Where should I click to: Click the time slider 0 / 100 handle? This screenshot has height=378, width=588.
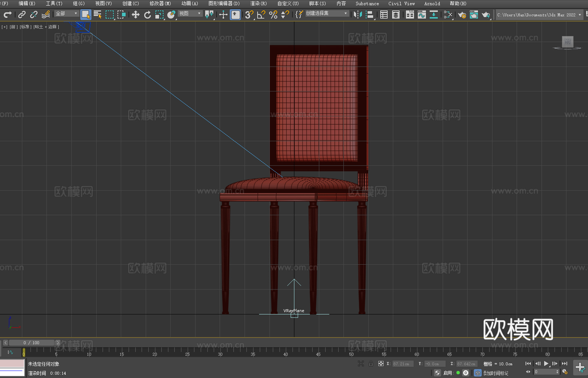(32, 343)
